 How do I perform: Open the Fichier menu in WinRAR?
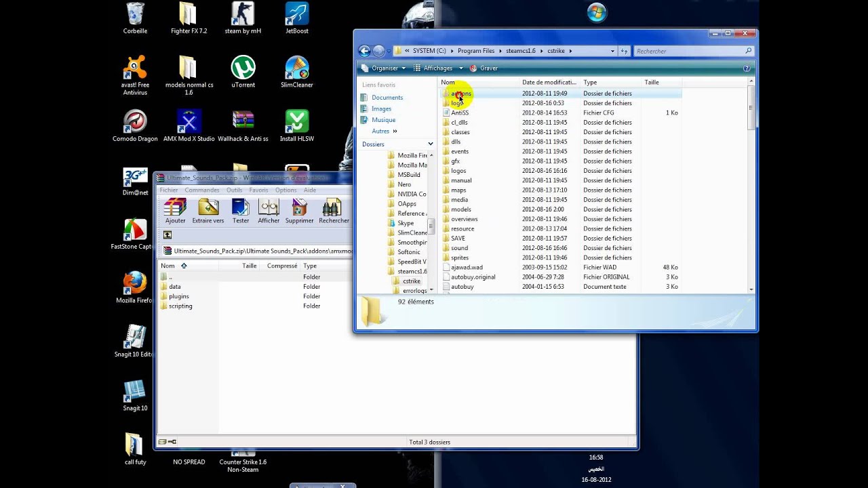168,190
